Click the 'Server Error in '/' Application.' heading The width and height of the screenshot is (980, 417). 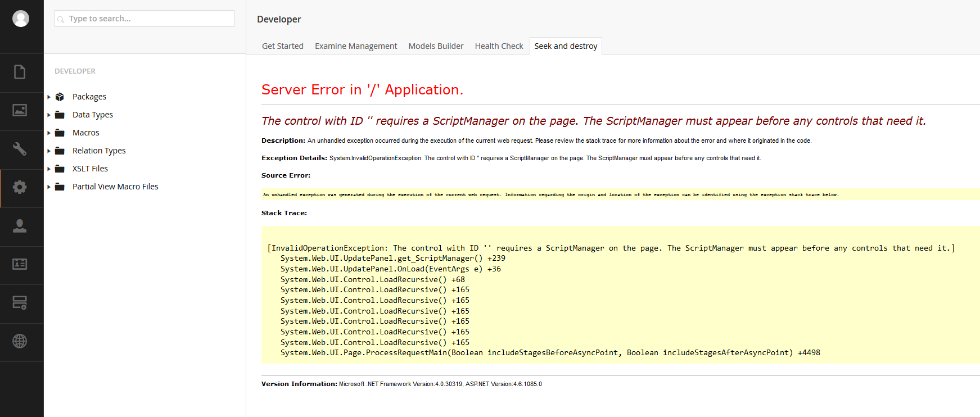362,90
